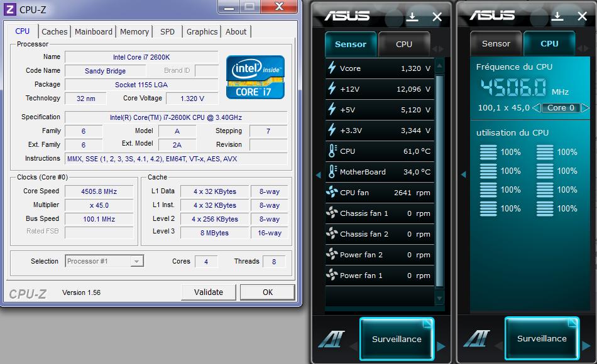Select the SPD tab
This screenshot has width=597, height=364.
point(167,31)
